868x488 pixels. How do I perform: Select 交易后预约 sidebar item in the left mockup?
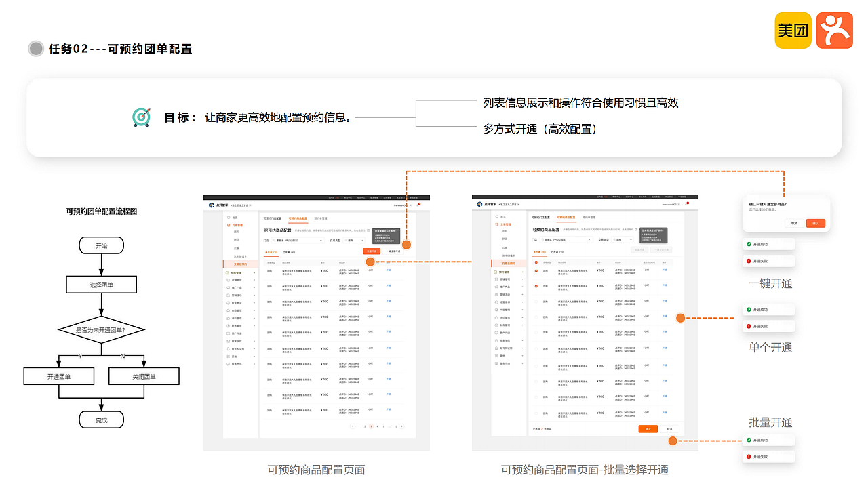point(240,264)
